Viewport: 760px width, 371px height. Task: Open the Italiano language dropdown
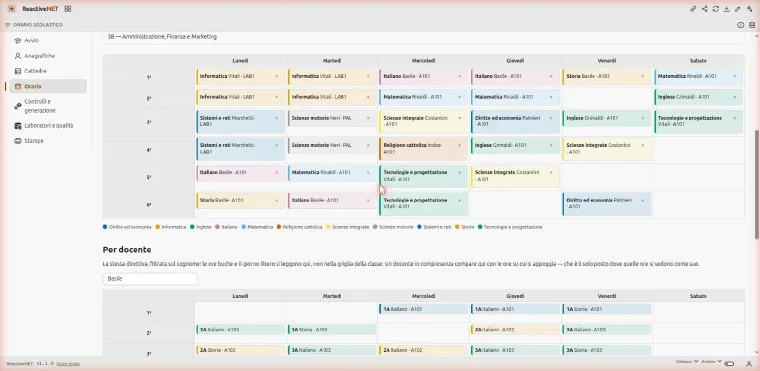pos(687,362)
